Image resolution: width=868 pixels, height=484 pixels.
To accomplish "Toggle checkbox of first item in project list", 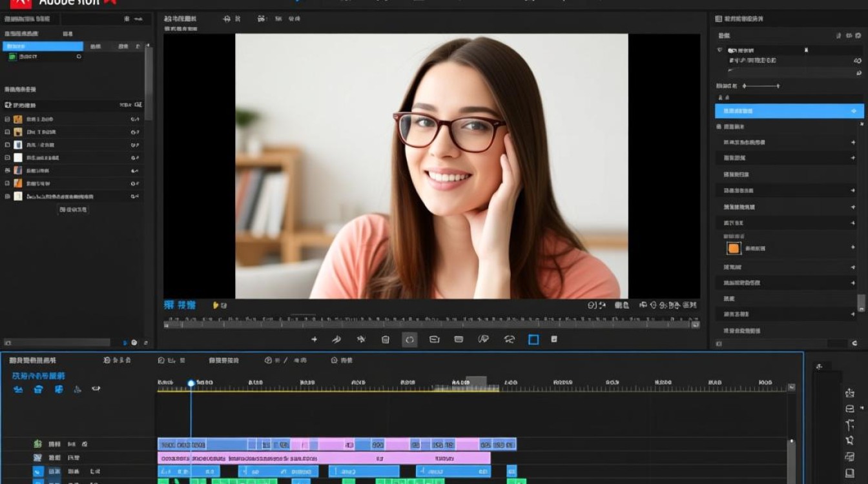I will click(x=8, y=119).
